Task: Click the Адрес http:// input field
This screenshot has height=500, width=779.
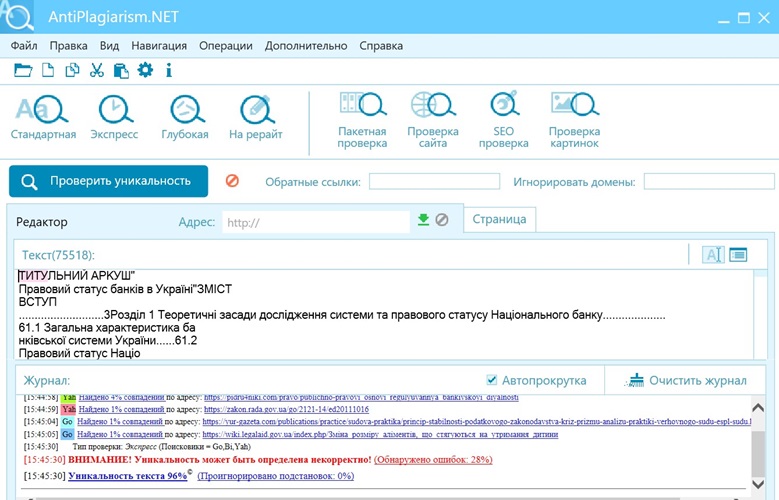Action: (x=316, y=222)
